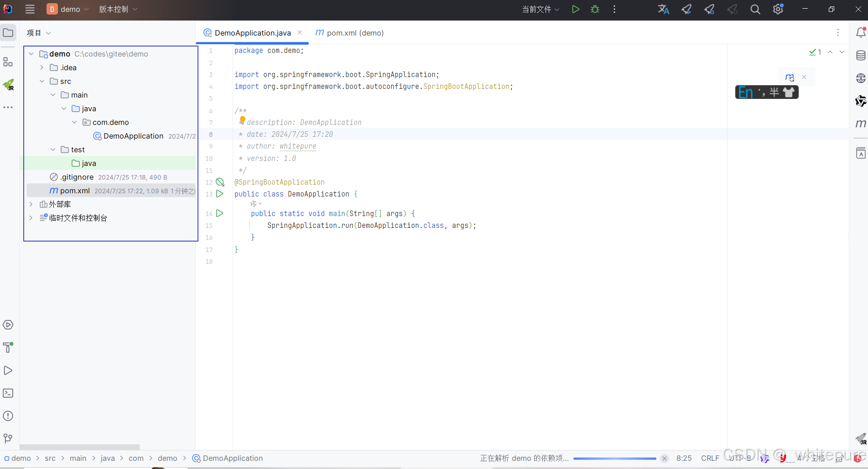
Task: Open the 版本控制 dropdown
Action: point(118,9)
